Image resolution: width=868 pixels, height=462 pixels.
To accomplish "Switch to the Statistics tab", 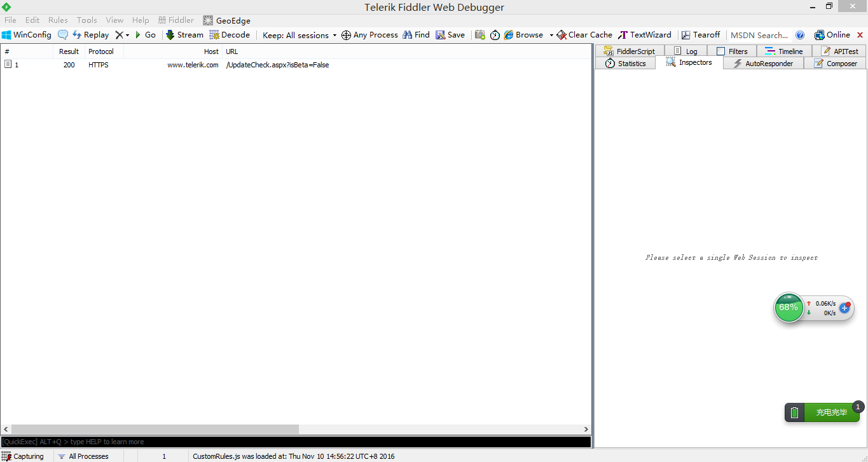I will 626,64.
